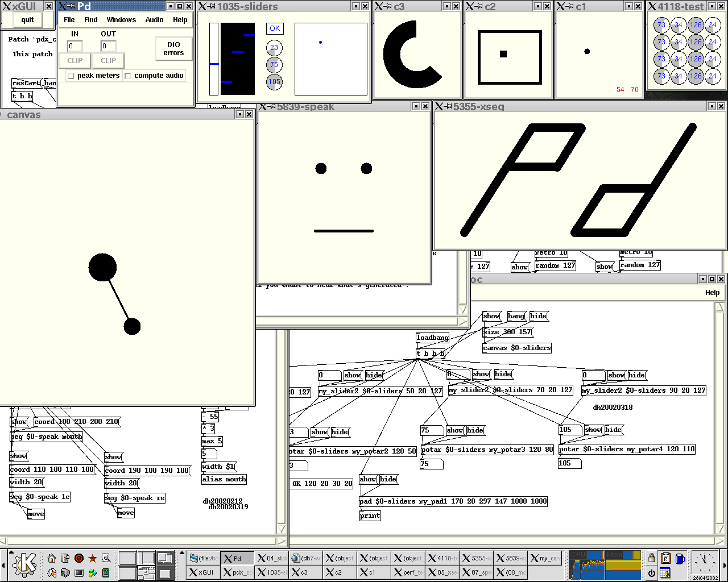Click the OUT CLIP button
This screenshot has height=582, width=728.
108,61
